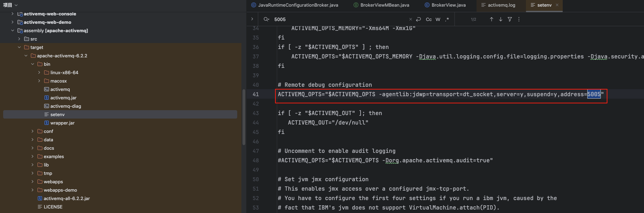This screenshot has height=213, width=644.
Task: Switch to the activemq.log tab
Action: pyautogui.click(x=501, y=5)
